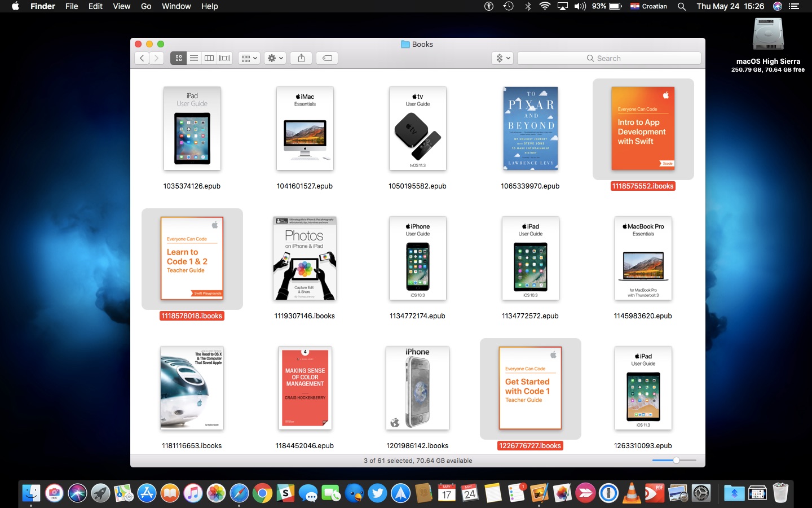Open the Go menu in the menu bar
Image resolution: width=812 pixels, height=508 pixels.
tap(146, 6)
